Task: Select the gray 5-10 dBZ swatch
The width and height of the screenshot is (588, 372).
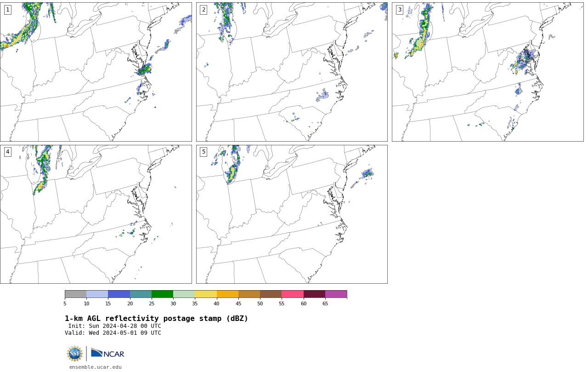Action: click(x=75, y=294)
